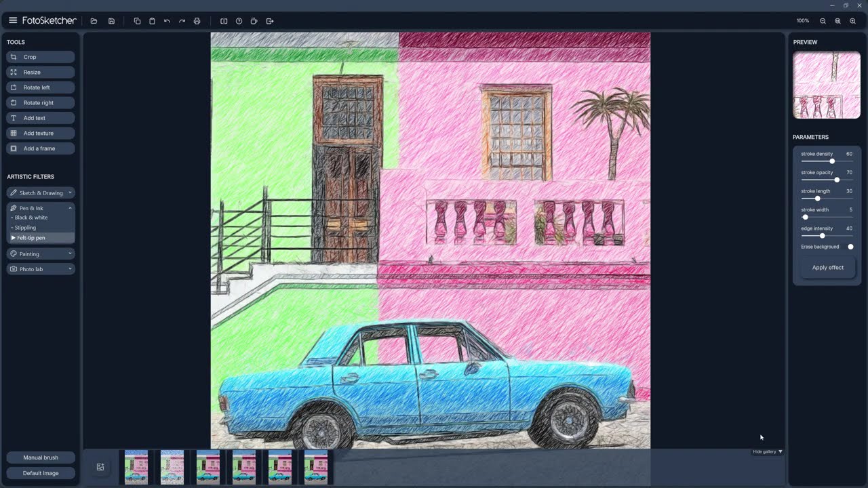Click the Manual brush button
Viewport: 868px width, 488px height.
tap(41, 457)
